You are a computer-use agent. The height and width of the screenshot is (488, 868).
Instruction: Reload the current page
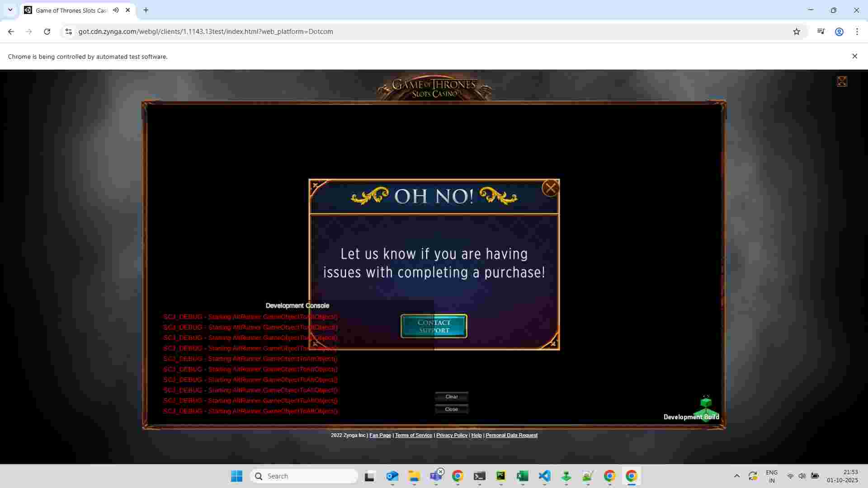[x=47, y=32]
